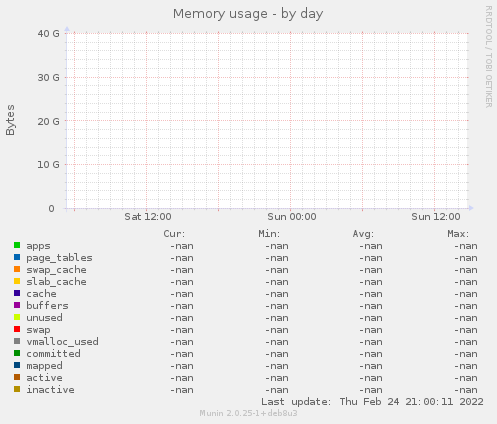This screenshot has width=497, height=424.
Task: Click the 'Max:' column header
Action: coord(458,234)
